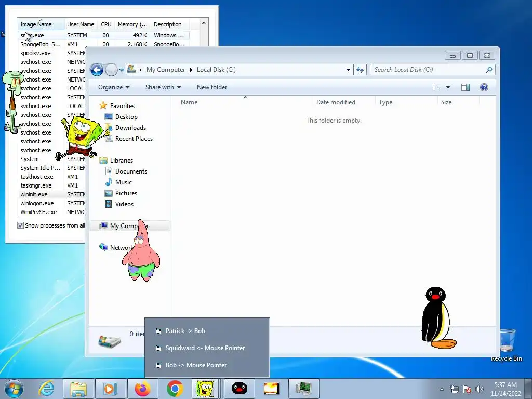Select the Pingu penguin taskbar icon
Viewport: 532px width, 399px height.
pos(240,389)
